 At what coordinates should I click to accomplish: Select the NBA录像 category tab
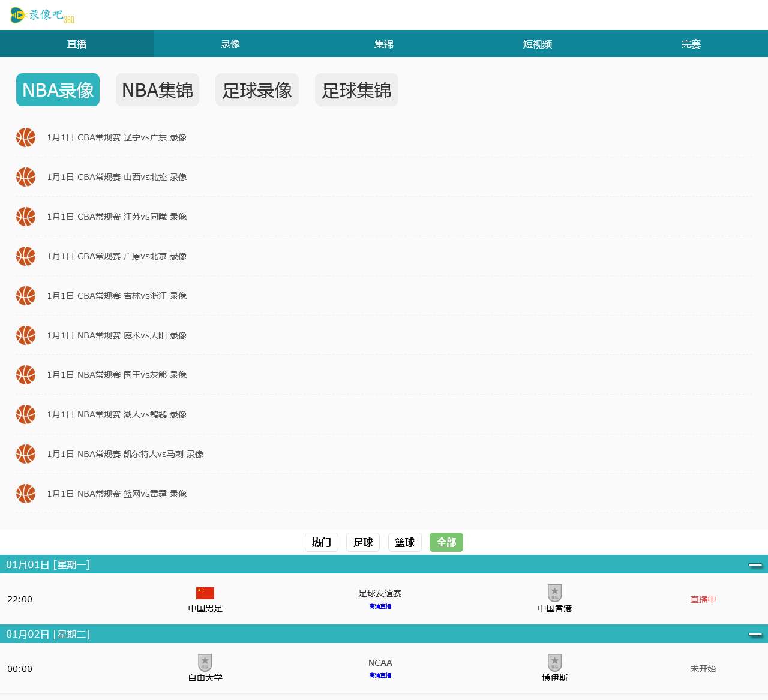58,90
